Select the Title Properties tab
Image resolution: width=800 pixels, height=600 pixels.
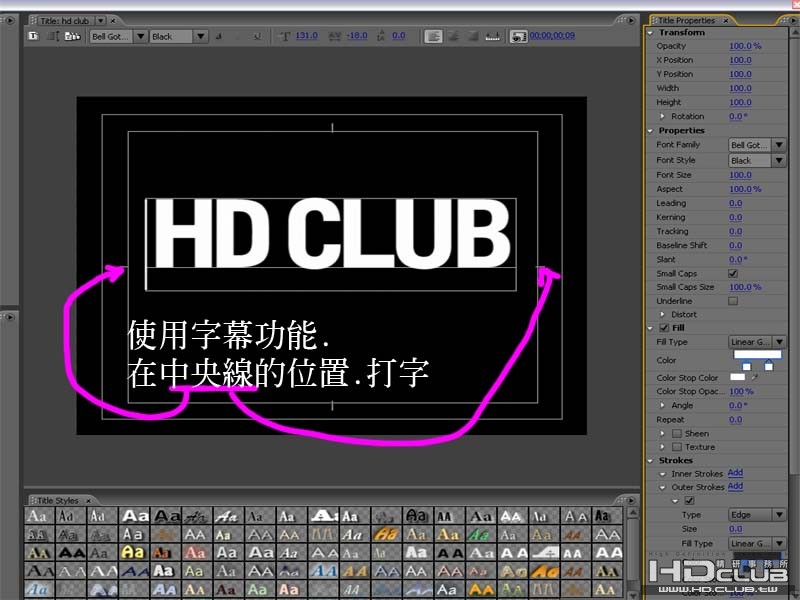click(686, 20)
